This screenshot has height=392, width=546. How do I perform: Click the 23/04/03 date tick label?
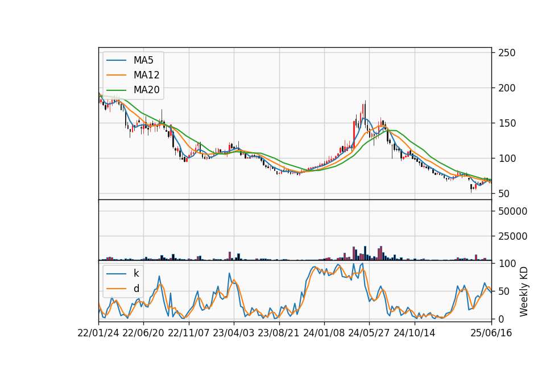click(234, 333)
